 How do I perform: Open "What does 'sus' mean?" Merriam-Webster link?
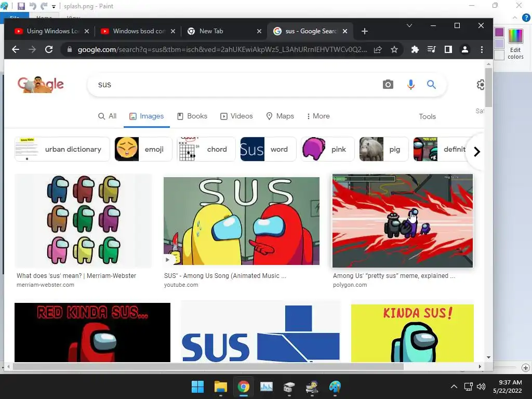click(x=76, y=276)
